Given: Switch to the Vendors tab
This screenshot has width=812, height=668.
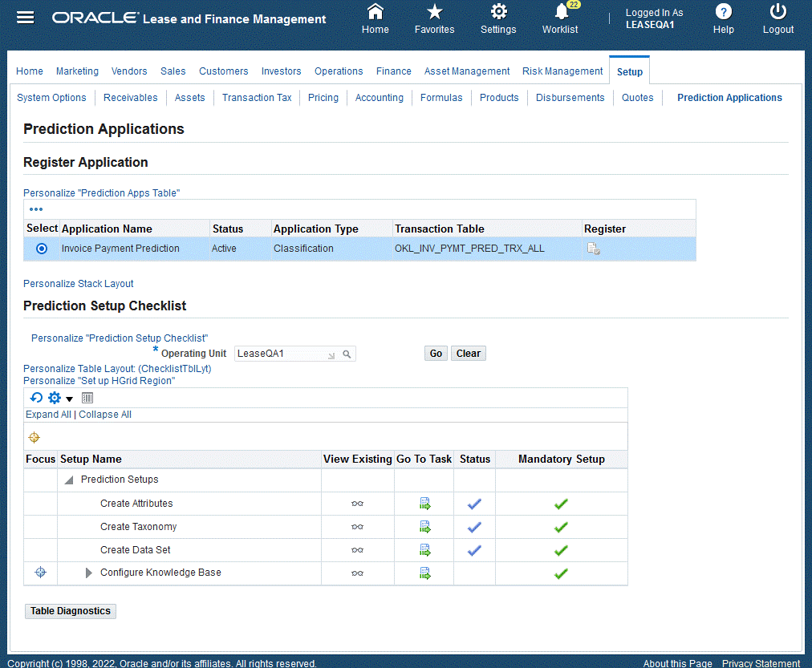Looking at the screenshot, I should [x=129, y=71].
